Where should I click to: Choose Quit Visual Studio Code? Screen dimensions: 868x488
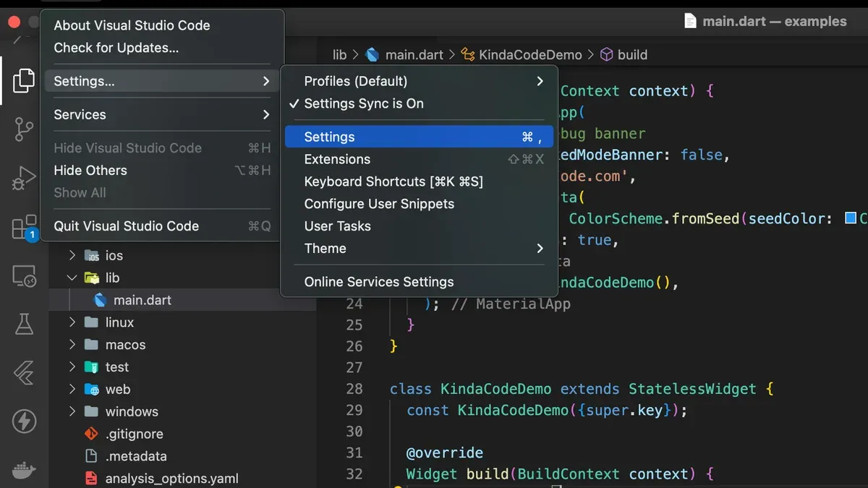(162, 226)
